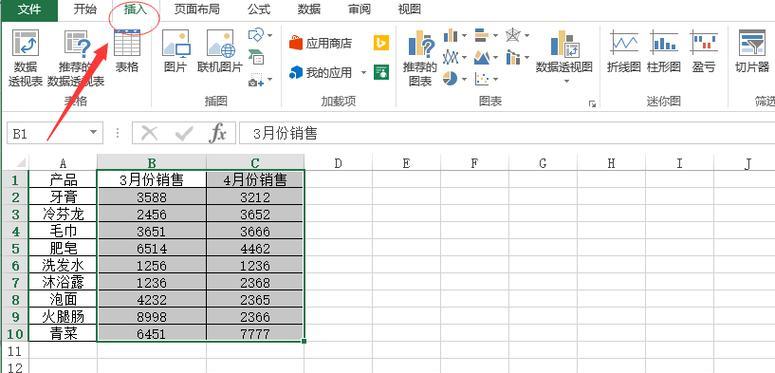This screenshot has height=373, width=775.
Task: Click the formula bar showing 3月份销售
Action: click(x=507, y=133)
